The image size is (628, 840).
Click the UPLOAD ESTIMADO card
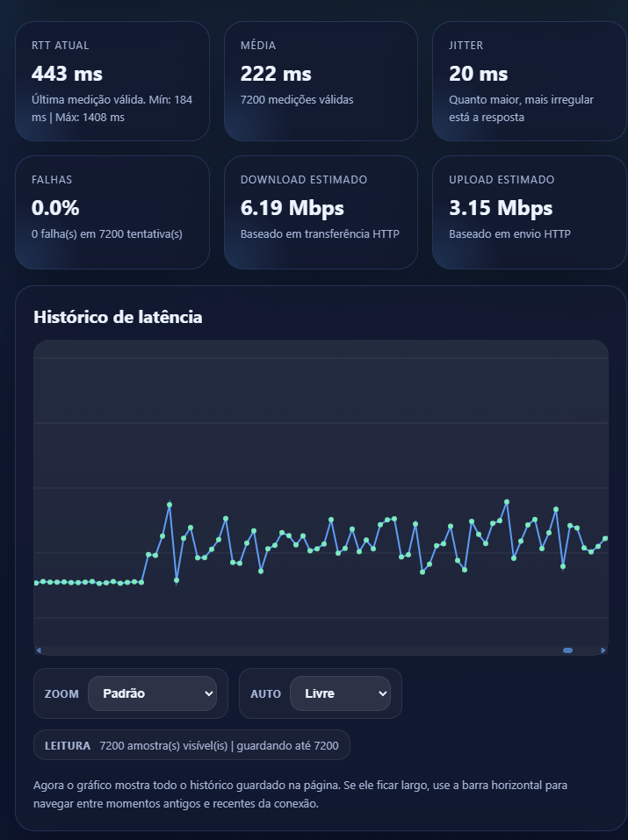(x=529, y=213)
